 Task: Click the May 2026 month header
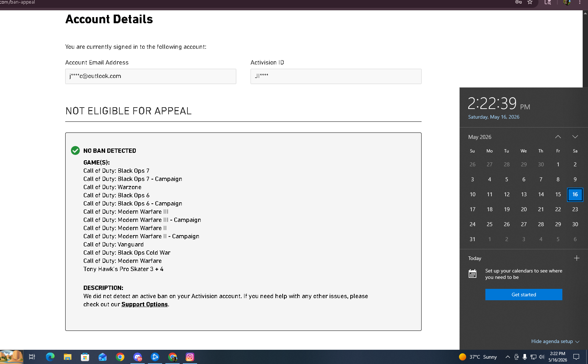480,137
